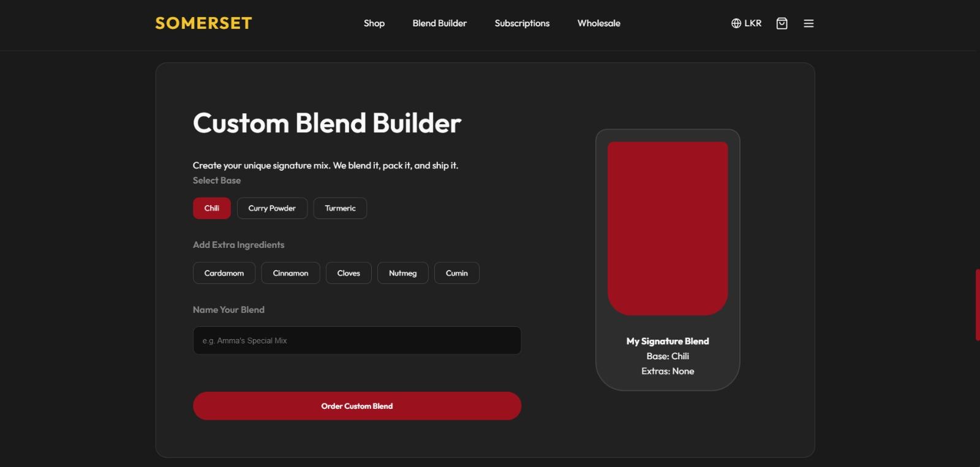Click the 'Select Base' label

tap(217, 181)
